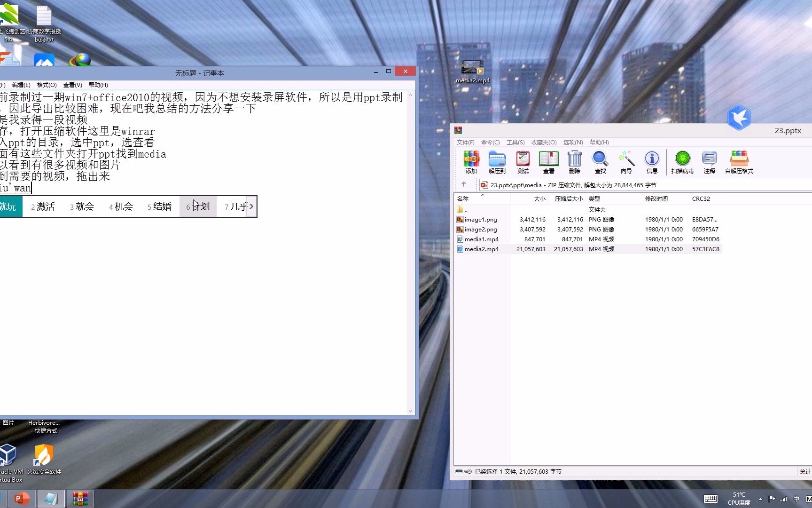Click Notepad scrollbar down arrow
The height and width of the screenshot is (508, 812).
(411, 411)
